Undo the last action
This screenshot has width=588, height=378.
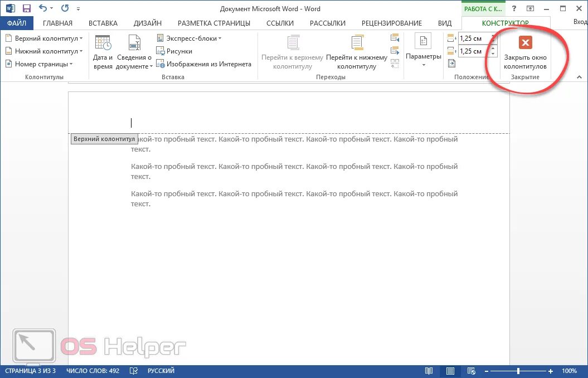(x=43, y=8)
